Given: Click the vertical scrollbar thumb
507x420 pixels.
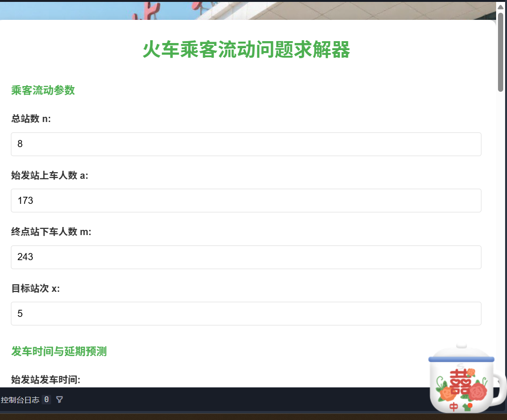Looking at the screenshot, I should pos(500,51).
